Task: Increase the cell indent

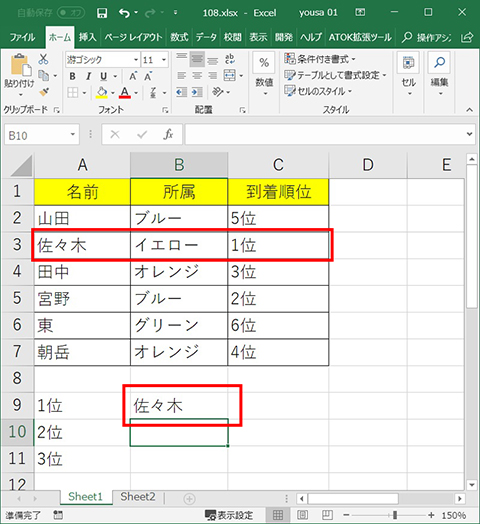Action: (x=197, y=92)
